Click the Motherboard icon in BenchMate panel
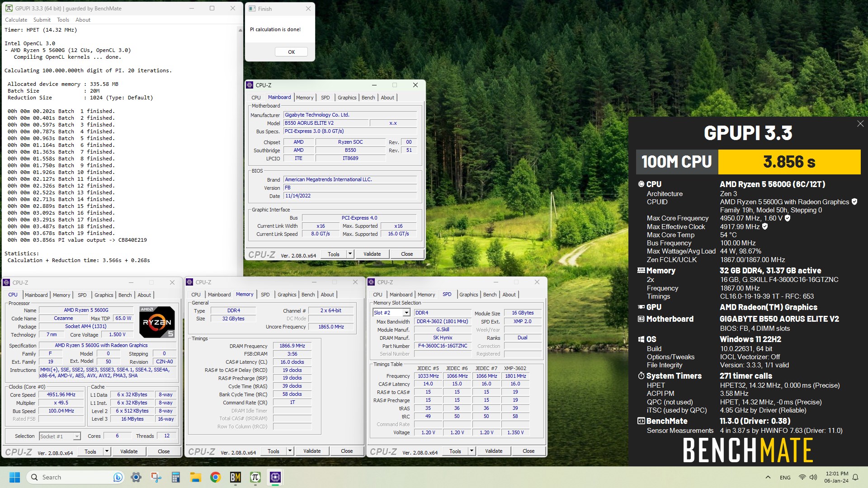 point(641,319)
